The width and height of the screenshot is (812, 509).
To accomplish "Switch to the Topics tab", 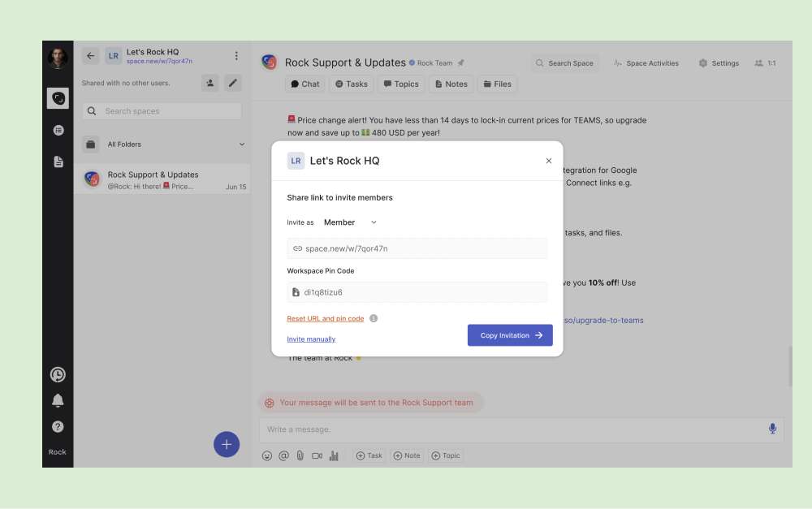I will pyautogui.click(x=401, y=84).
